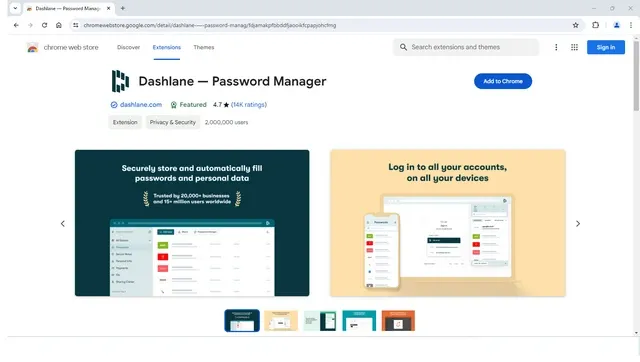Open the Themes tab
The image size is (640, 362).
pos(204,47)
